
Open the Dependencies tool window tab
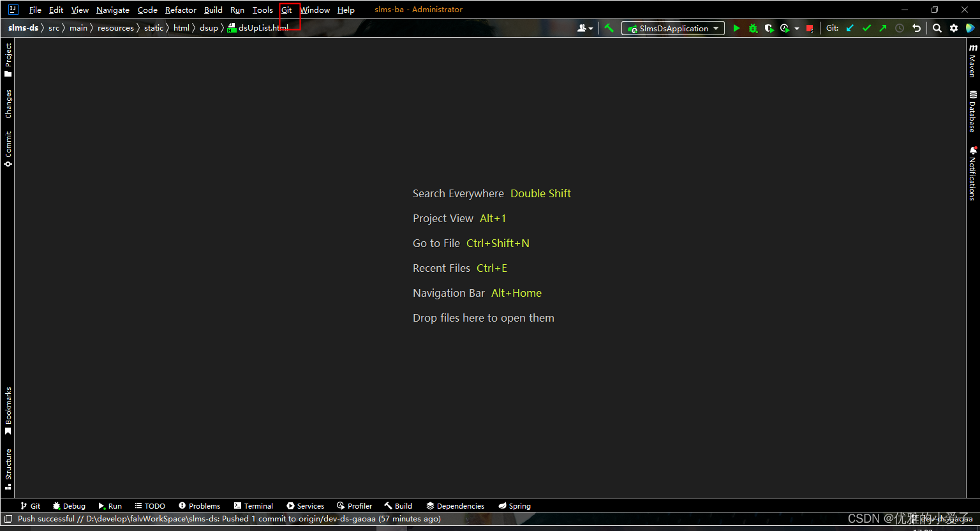456,506
